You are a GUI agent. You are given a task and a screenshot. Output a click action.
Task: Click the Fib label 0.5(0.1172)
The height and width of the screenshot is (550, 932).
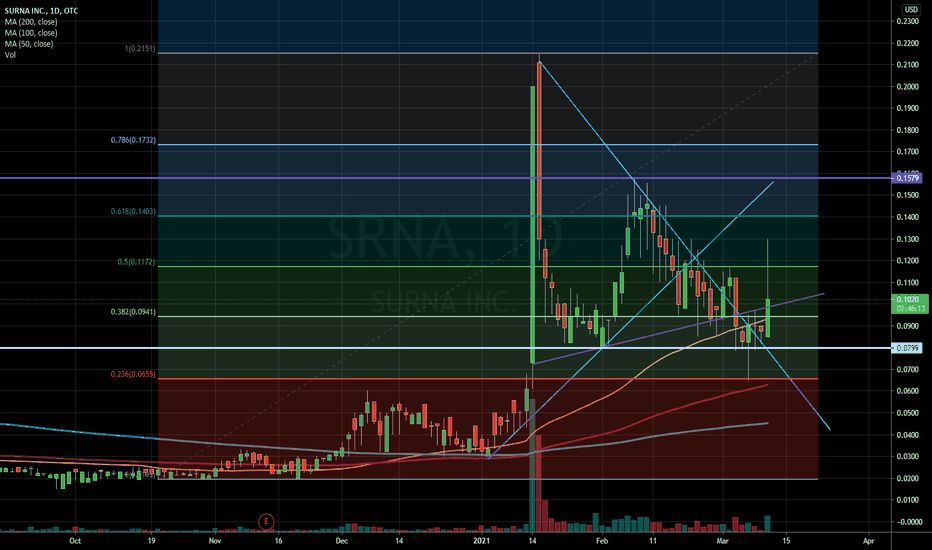(136, 262)
